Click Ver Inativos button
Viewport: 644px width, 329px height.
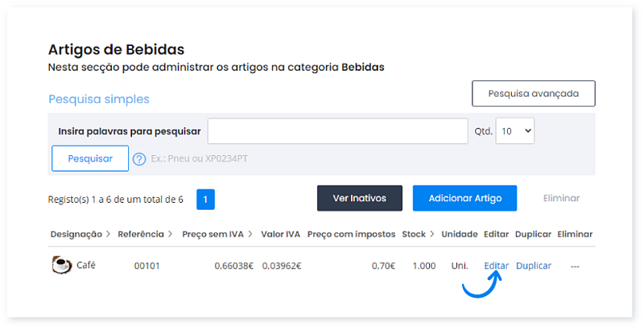click(x=359, y=198)
